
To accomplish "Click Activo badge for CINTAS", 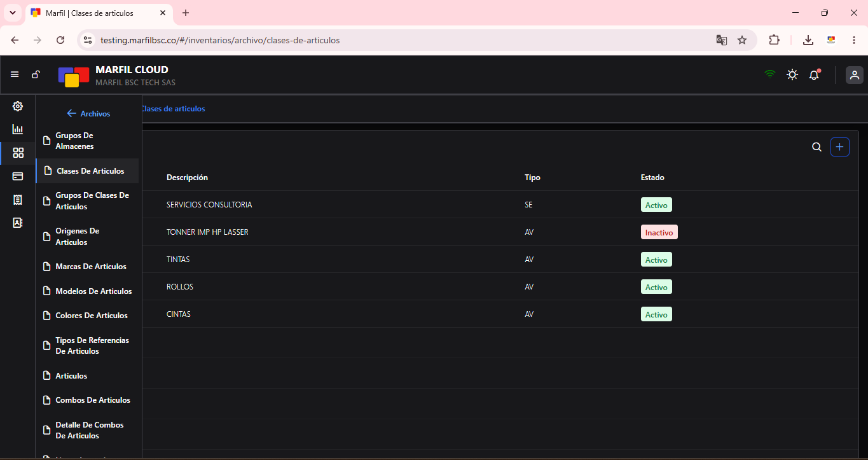I will (656, 314).
